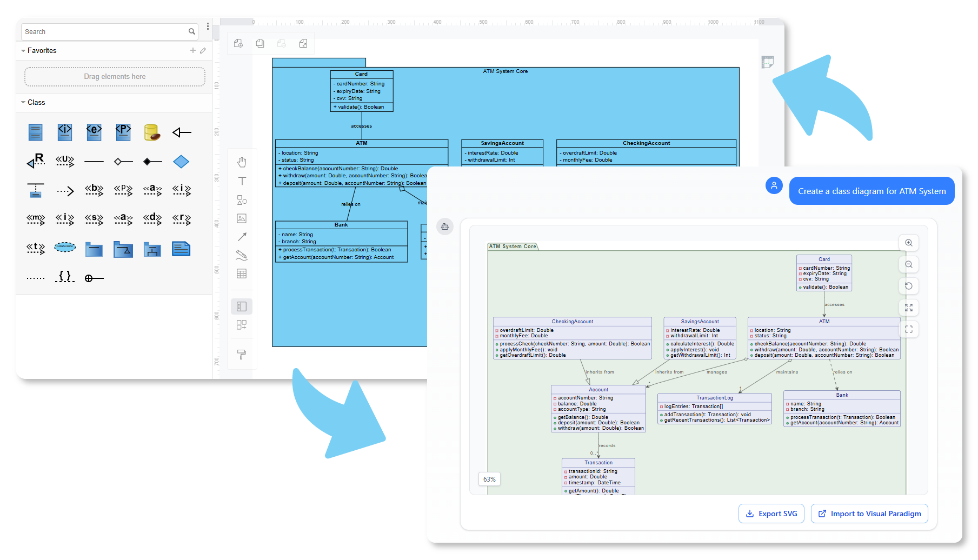Select the Hand pan tool
Viewport: 978px width, 560px height.
(242, 162)
